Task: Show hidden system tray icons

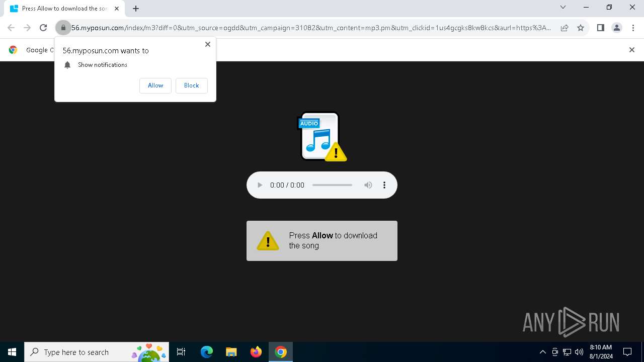Action: [543, 352]
